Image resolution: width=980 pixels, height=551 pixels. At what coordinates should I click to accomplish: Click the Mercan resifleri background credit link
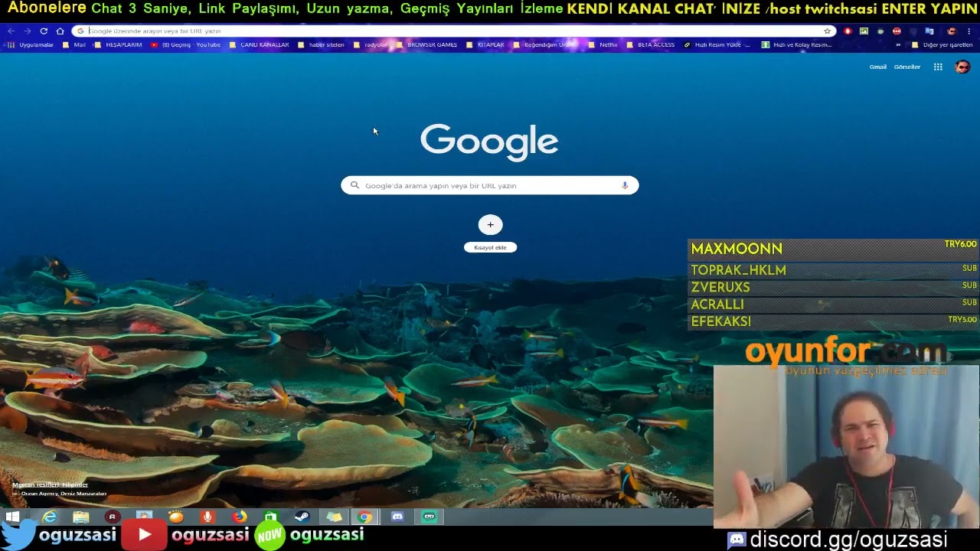pos(50,484)
